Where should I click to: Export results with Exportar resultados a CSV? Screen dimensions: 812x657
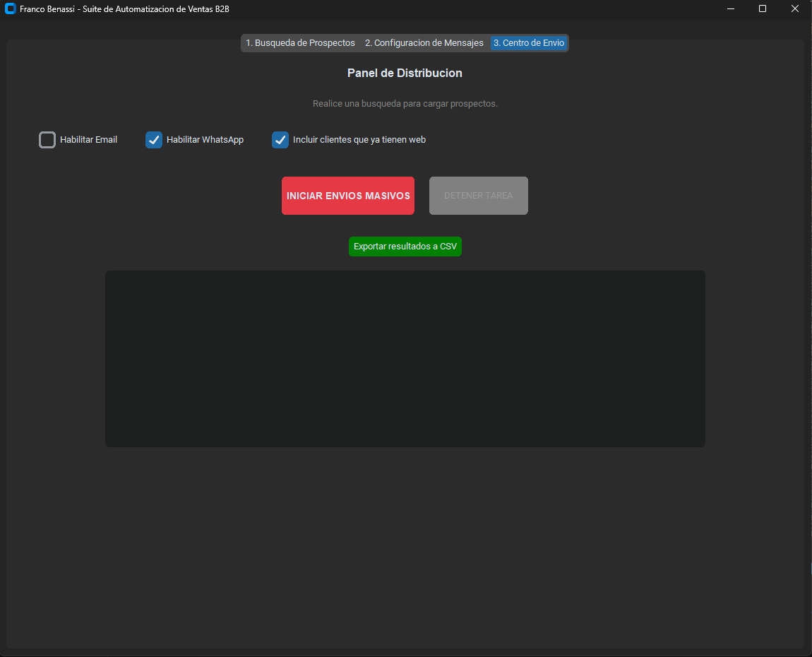click(x=405, y=247)
